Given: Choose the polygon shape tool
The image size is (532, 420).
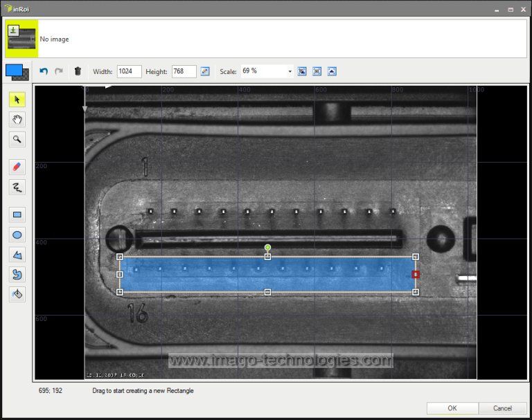Looking at the screenshot, I should (x=17, y=255).
